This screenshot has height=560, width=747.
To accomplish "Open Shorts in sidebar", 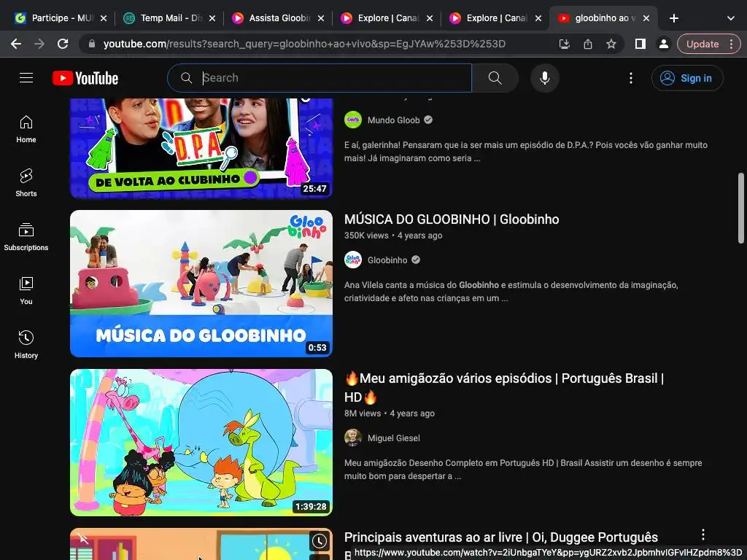I will point(26,183).
